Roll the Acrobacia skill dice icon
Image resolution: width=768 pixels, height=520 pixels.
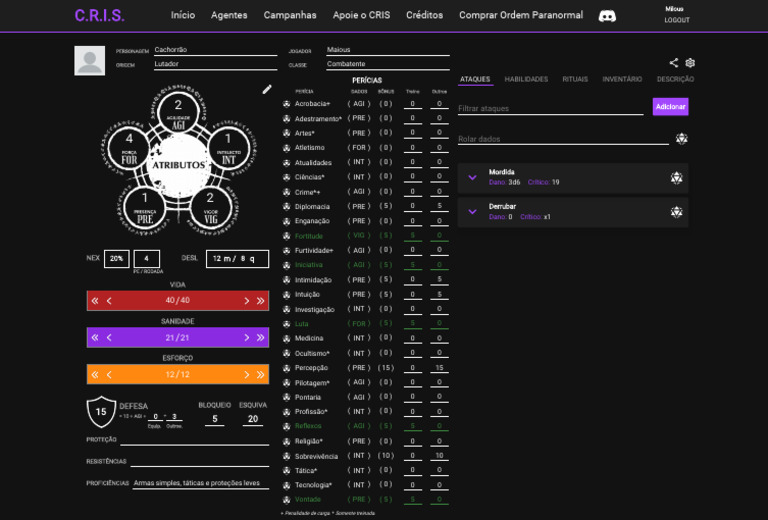click(287, 104)
